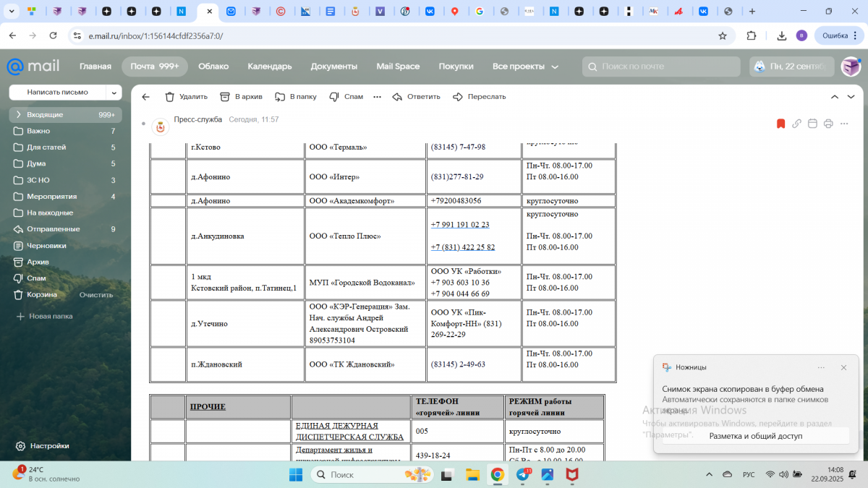Go to next message with down arrow
This screenshot has width=868, height=488.
[850, 97]
